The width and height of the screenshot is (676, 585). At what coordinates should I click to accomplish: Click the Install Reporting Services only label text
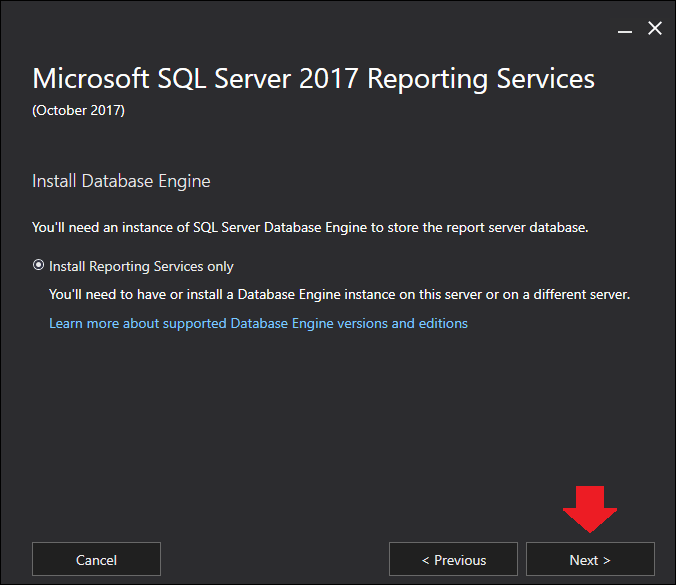click(141, 266)
